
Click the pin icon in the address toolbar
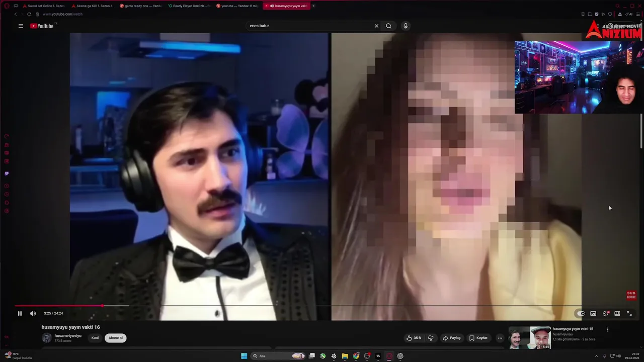coord(583,14)
